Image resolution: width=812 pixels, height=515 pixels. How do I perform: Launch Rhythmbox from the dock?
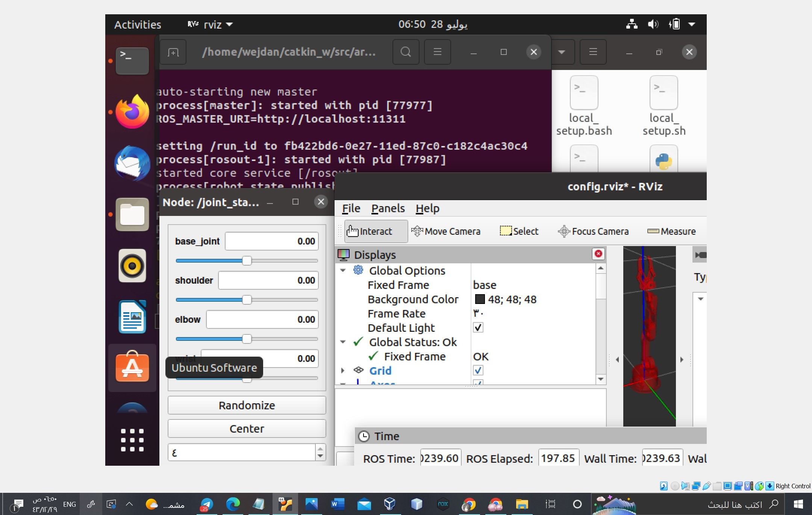pos(132,266)
